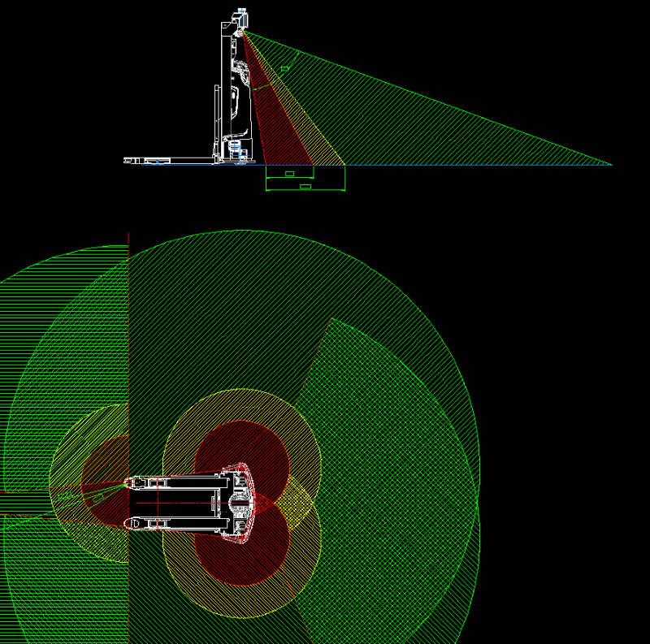Select the longer green dimension line below the floor
650x644 pixels.
point(305,190)
